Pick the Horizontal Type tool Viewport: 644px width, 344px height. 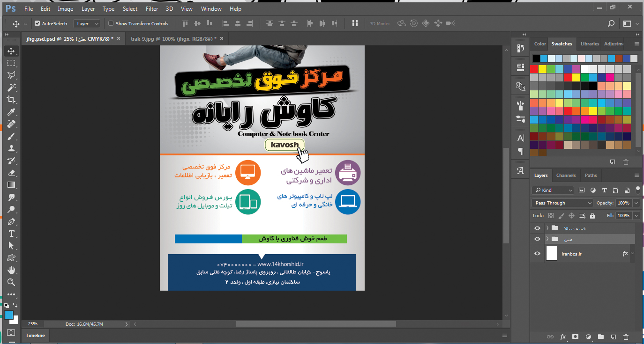(x=11, y=234)
